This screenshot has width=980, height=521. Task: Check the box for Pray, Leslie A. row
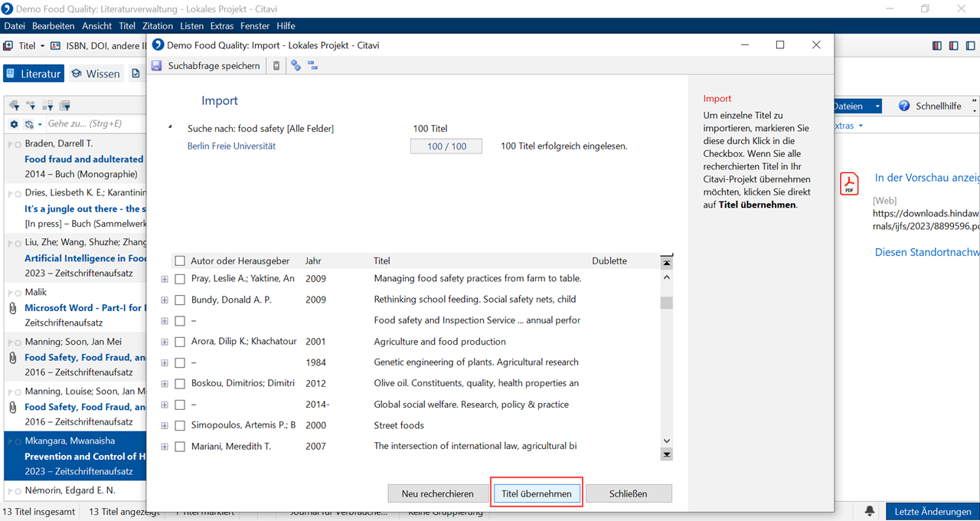click(180, 279)
